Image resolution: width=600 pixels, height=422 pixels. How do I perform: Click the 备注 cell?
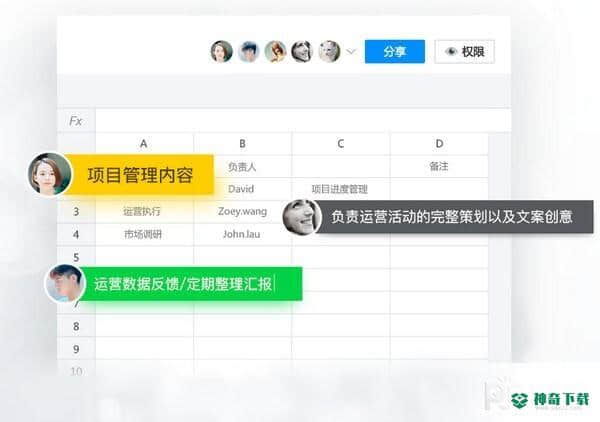point(439,166)
